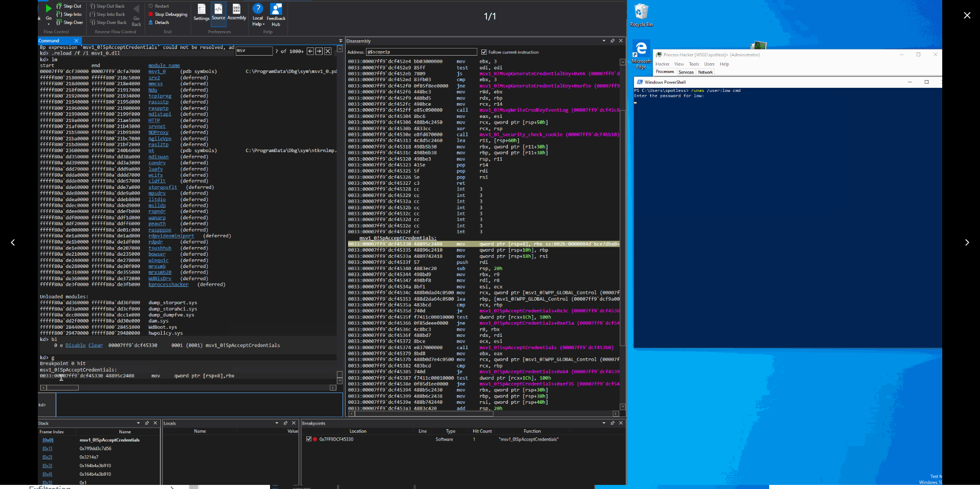This screenshot has height=489, width=980.
Task: Toggle Follow current instruction checkbox
Action: 484,52
